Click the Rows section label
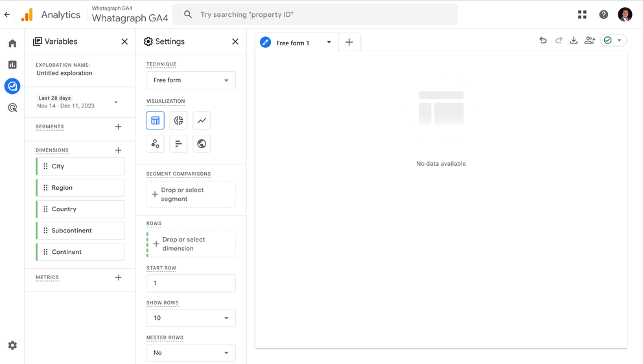Screen dimensions: 643x364 154,224
